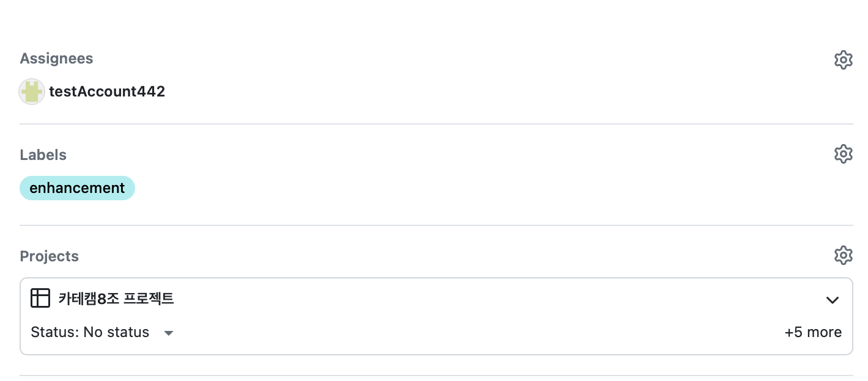
Task: Click the project table board icon
Action: 40,298
